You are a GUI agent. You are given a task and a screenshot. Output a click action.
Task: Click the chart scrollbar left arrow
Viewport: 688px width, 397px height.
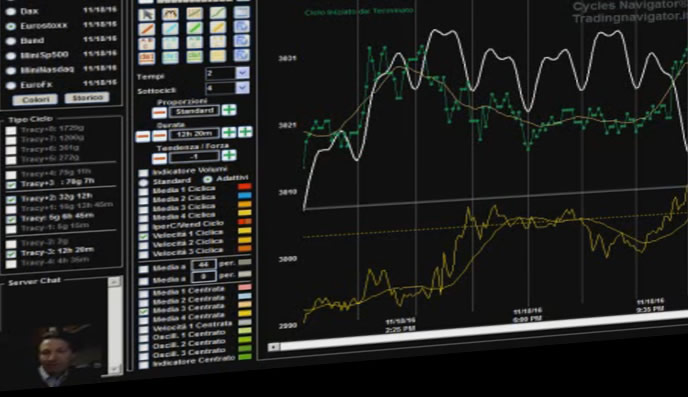(x=274, y=347)
